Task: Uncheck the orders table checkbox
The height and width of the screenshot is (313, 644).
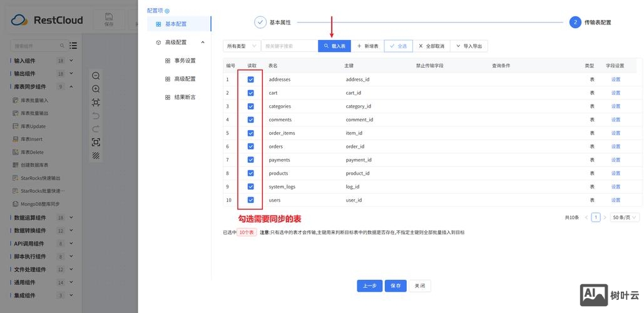Action: (250, 146)
